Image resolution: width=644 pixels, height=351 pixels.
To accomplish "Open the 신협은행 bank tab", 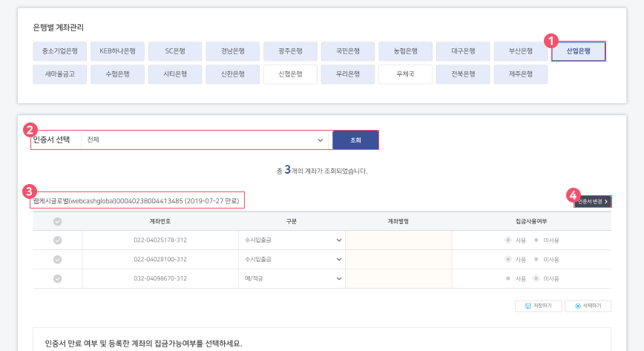I will 290,74.
